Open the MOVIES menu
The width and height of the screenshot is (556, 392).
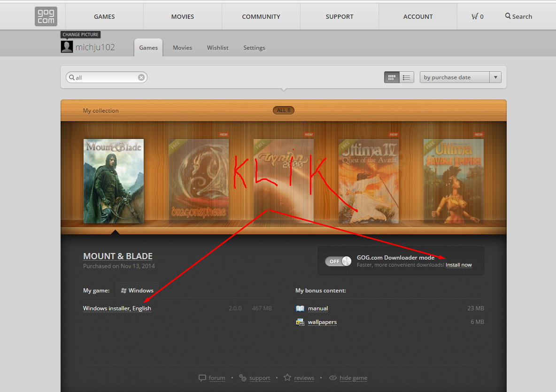183,16
